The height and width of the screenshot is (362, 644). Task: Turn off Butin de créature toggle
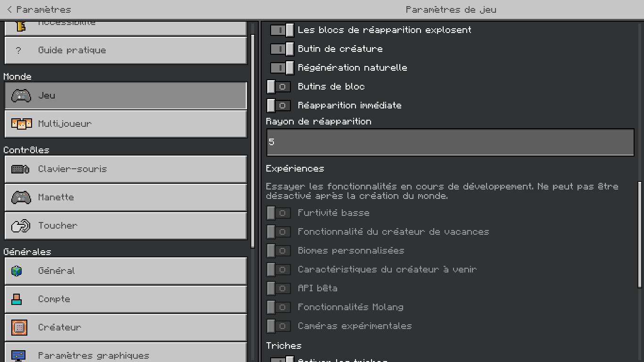(282, 49)
